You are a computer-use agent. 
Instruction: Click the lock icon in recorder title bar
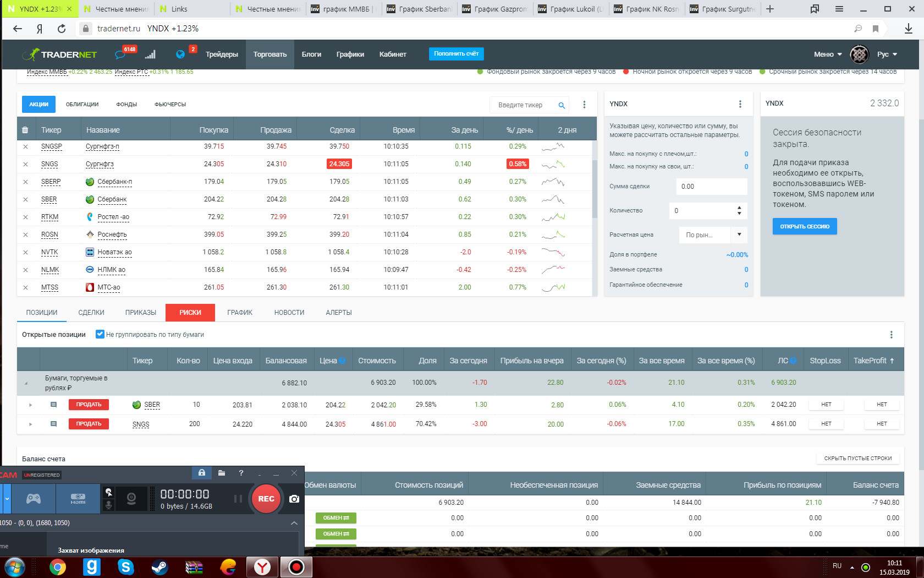point(202,473)
